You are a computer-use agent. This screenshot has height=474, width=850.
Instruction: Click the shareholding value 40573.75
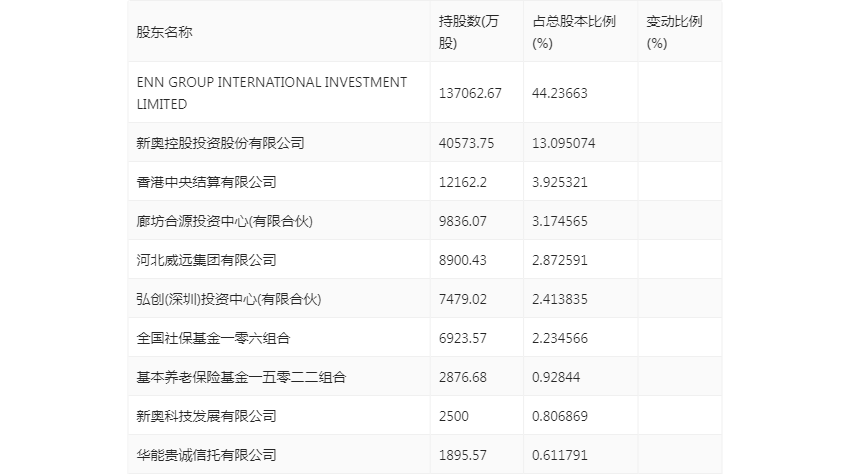pos(466,143)
